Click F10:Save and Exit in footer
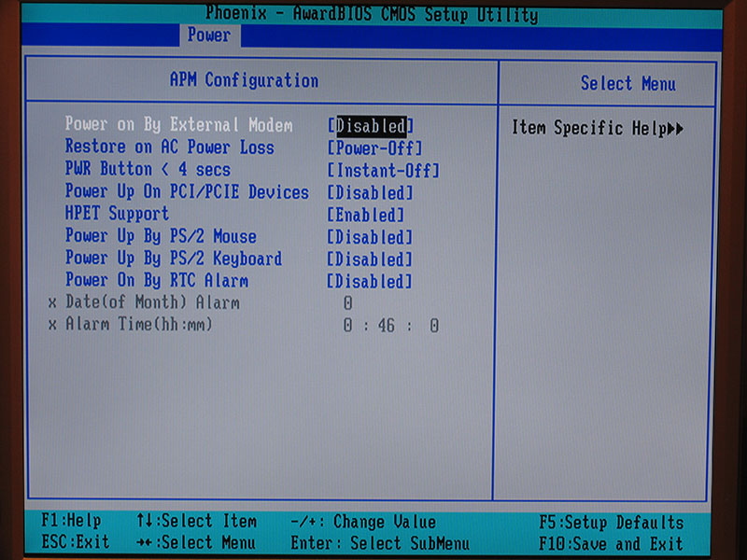 [x=612, y=543]
